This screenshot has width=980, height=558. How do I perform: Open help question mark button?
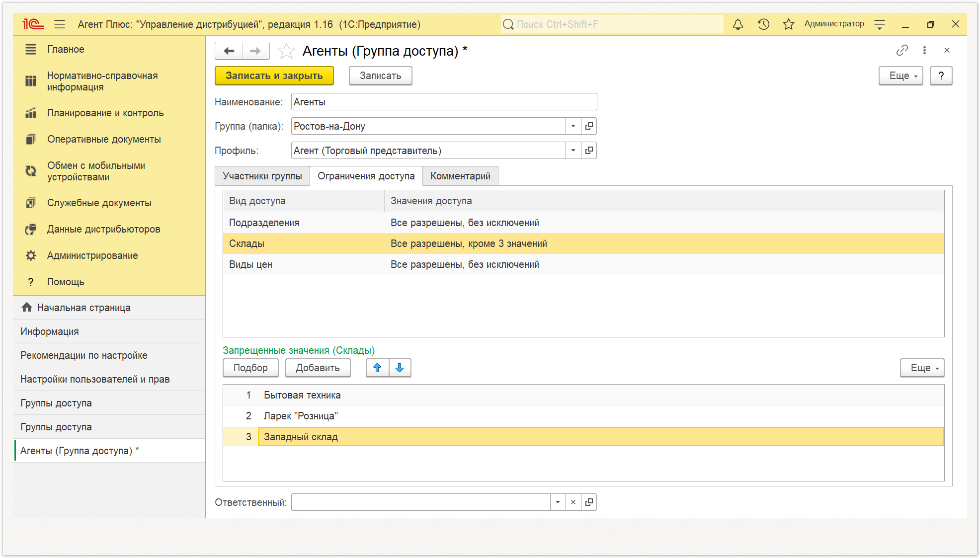(x=941, y=76)
